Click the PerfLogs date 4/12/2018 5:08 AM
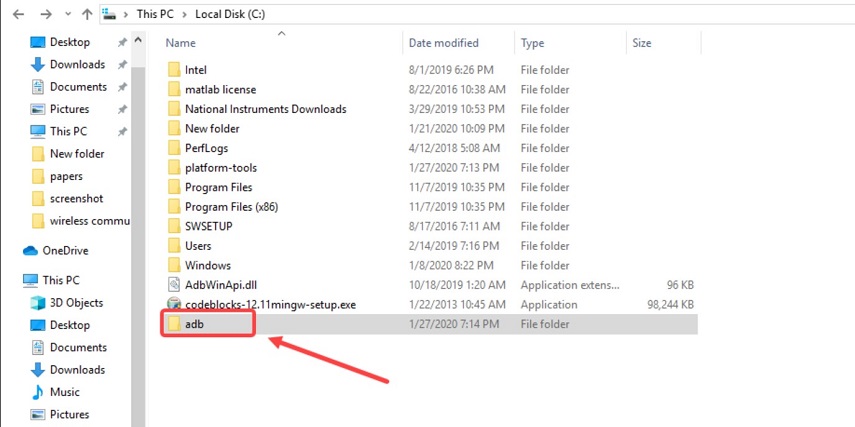This screenshot has height=427, width=855. coord(454,148)
